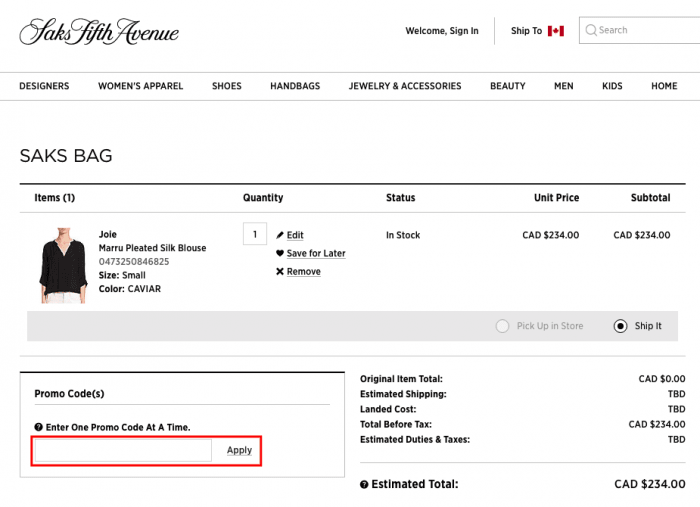The image size is (700, 507).
Task: Click the X Remove icon
Action: 280,271
